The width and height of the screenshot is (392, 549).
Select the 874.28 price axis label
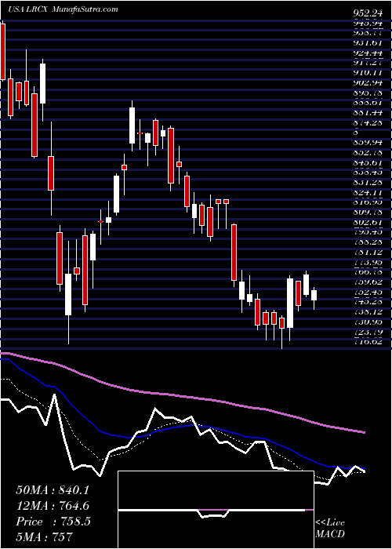366,123
